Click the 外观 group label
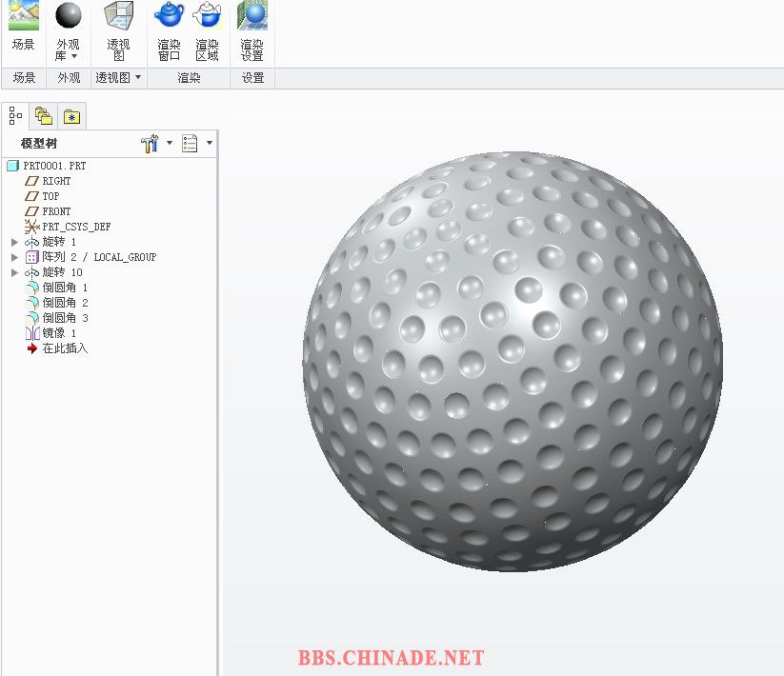 tap(69, 77)
